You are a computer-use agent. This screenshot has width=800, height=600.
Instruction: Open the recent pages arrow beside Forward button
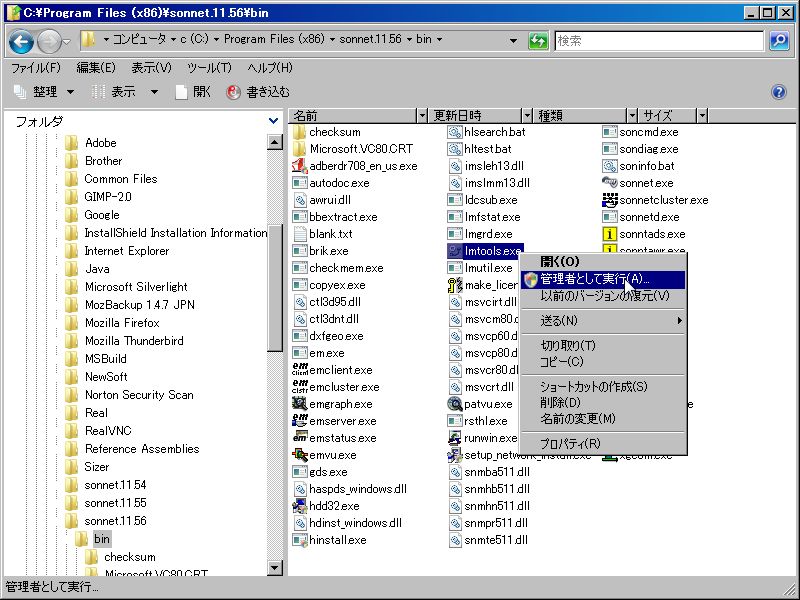pos(67,41)
